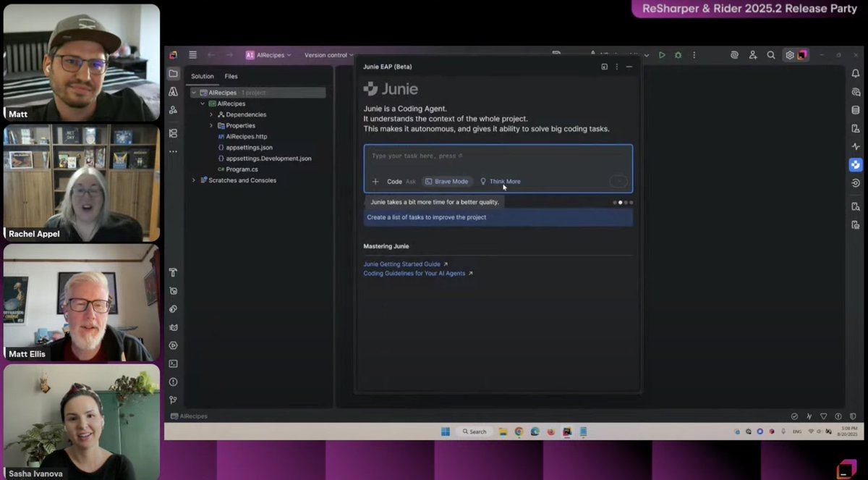Open the Database tool window icon
Image resolution: width=868 pixels, height=480 pixels.
click(x=856, y=110)
